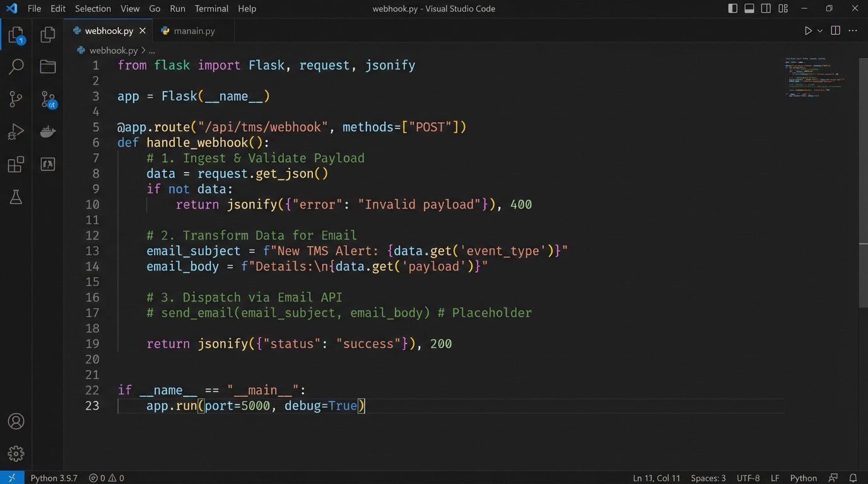This screenshot has height=484, width=868.
Task: Click the Run Python File play button
Action: coord(808,30)
